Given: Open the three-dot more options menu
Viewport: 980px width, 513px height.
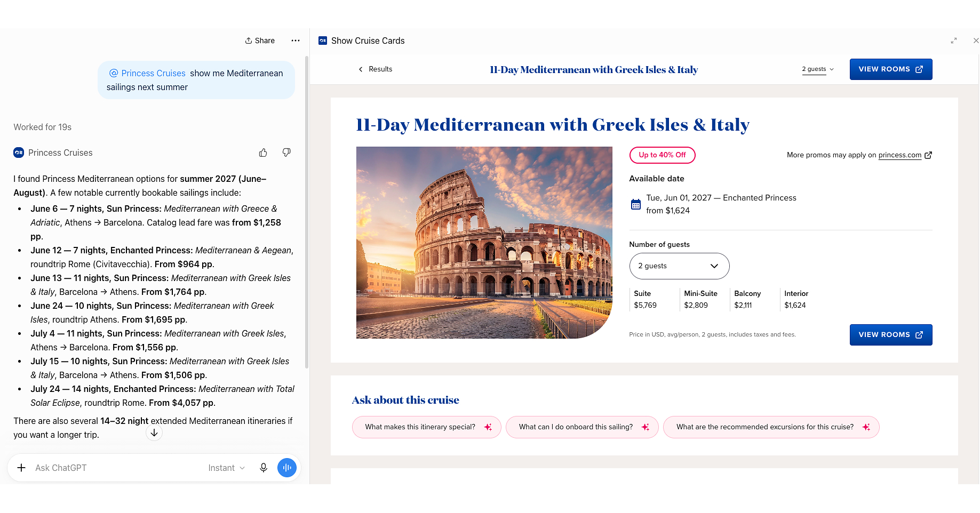Looking at the screenshot, I should [296, 41].
